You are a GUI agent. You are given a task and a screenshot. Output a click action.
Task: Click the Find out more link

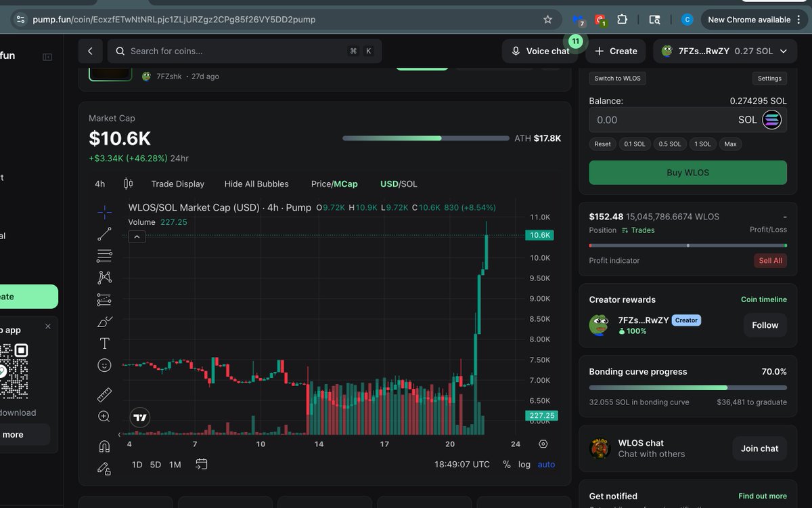pyautogui.click(x=763, y=496)
